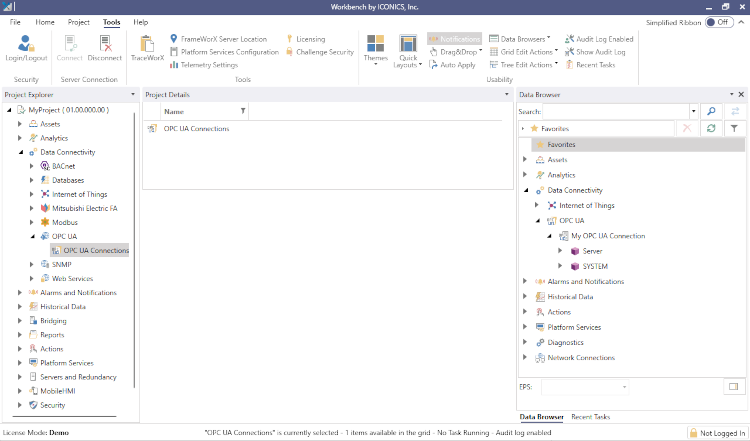Click the Name column filter icon
Viewport: 750px width, 441px height.
[243, 111]
